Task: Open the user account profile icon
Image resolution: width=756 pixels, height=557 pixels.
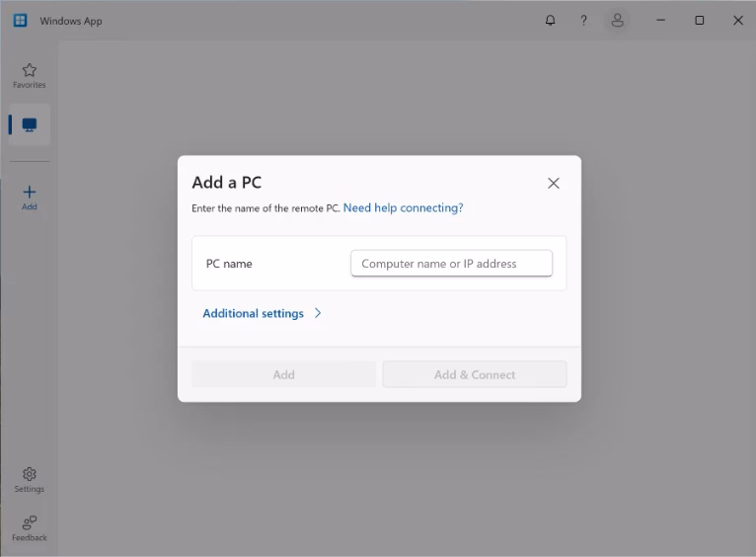Action: pyautogui.click(x=617, y=21)
